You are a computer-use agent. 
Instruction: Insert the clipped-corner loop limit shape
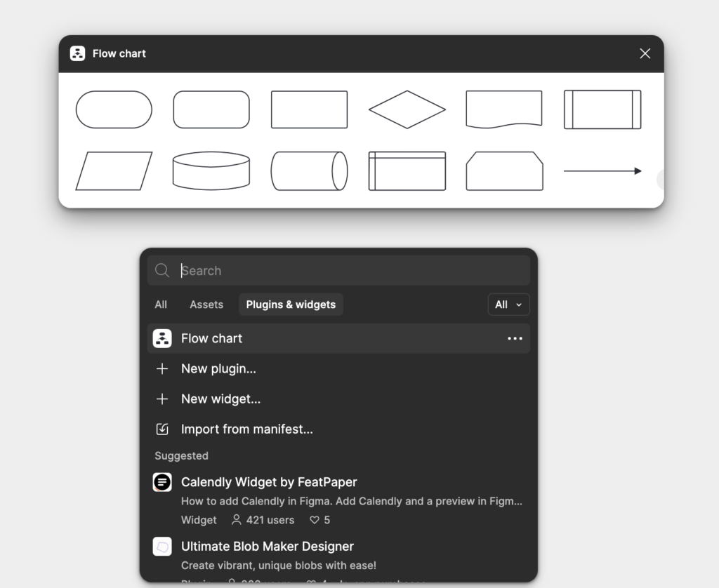(504, 171)
